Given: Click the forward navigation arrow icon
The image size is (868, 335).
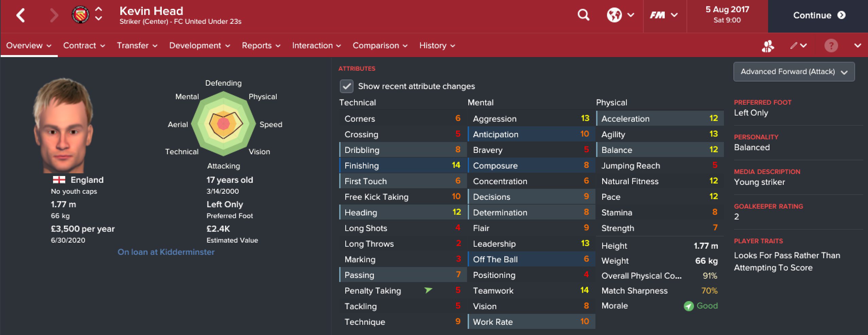Looking at the screenshot, I should tap(54, 15).
